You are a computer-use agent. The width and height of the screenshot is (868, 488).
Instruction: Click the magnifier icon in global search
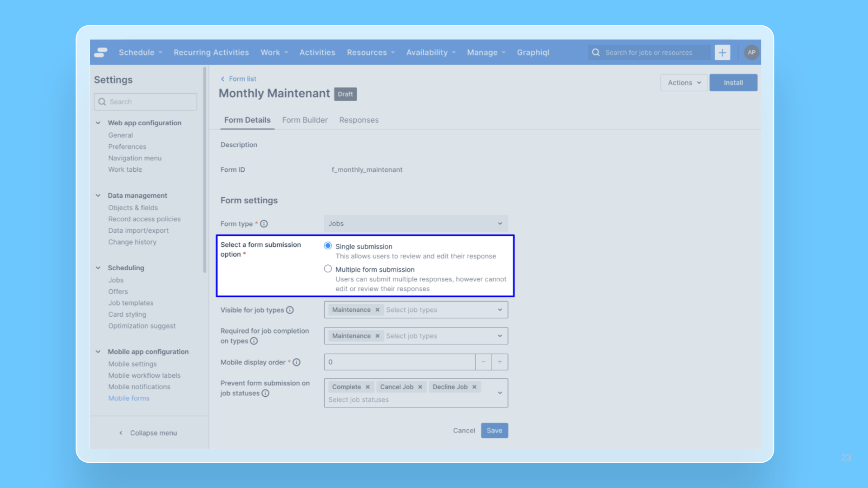point(596,52)
